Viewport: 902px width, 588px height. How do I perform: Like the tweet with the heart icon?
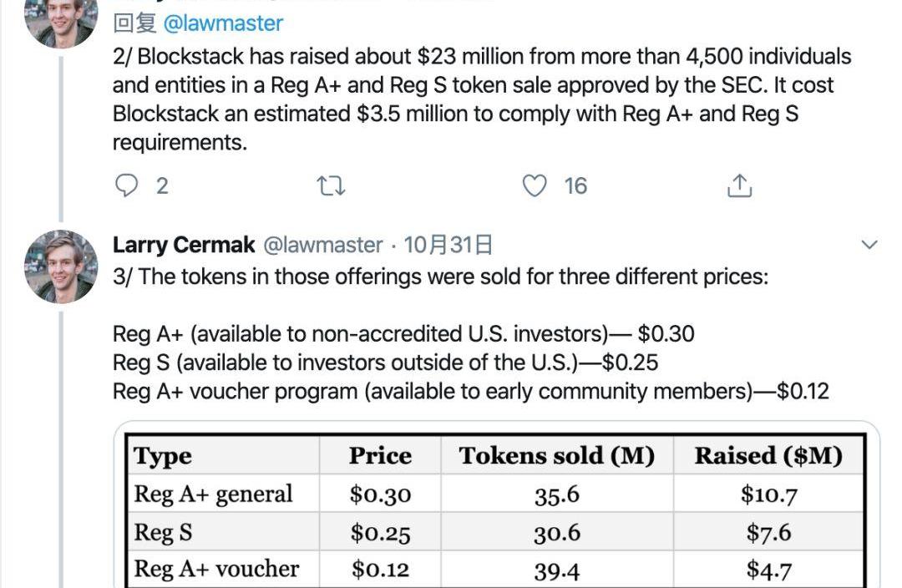click(x=535, y=185)
